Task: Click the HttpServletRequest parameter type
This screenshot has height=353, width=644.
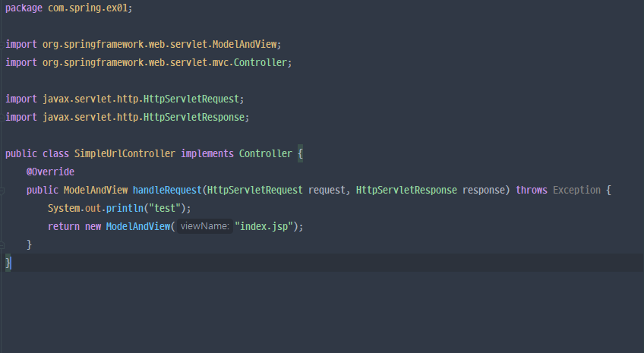Action: point(254,190)
